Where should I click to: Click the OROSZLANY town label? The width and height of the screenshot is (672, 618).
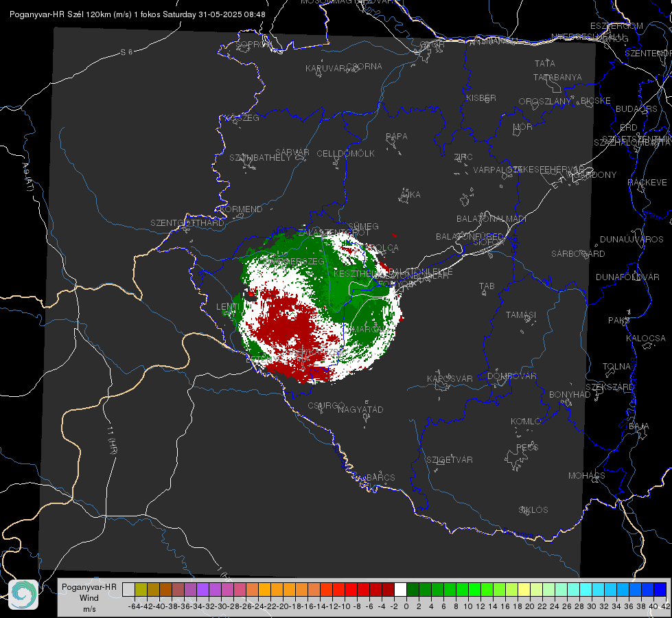point(545,101)
